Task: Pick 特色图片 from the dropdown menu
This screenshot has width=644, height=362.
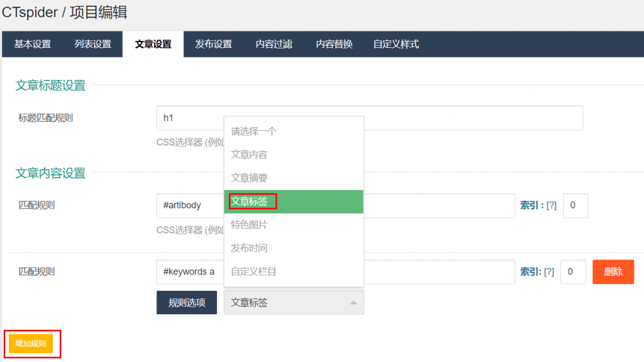Action: [294, 225]
